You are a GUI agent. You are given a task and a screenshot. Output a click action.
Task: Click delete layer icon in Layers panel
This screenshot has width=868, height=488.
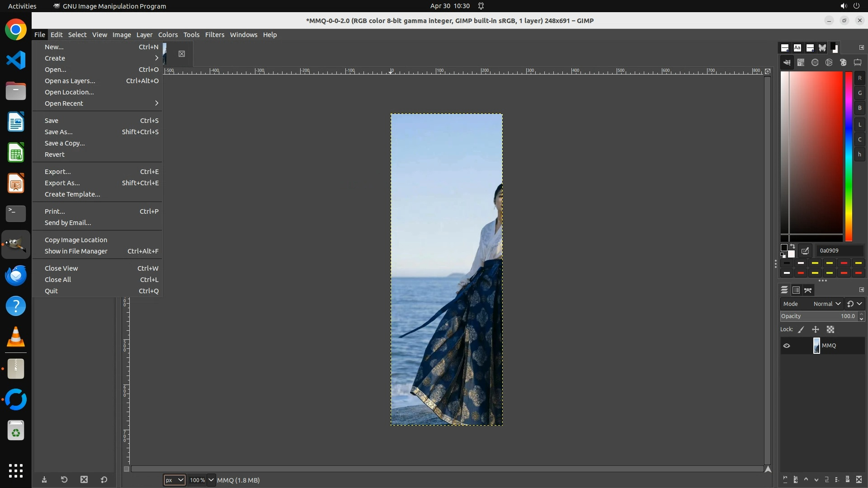[x=859, y=479]
